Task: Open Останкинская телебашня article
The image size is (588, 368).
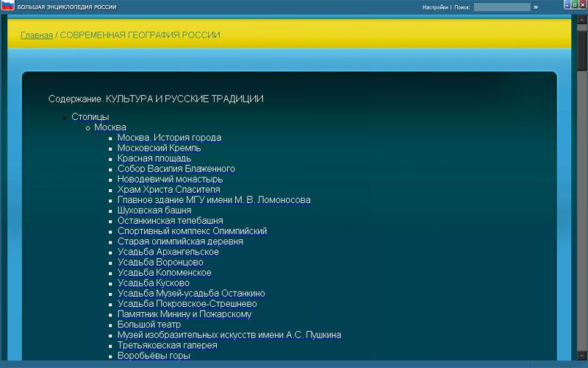Action: click(170, 221)
